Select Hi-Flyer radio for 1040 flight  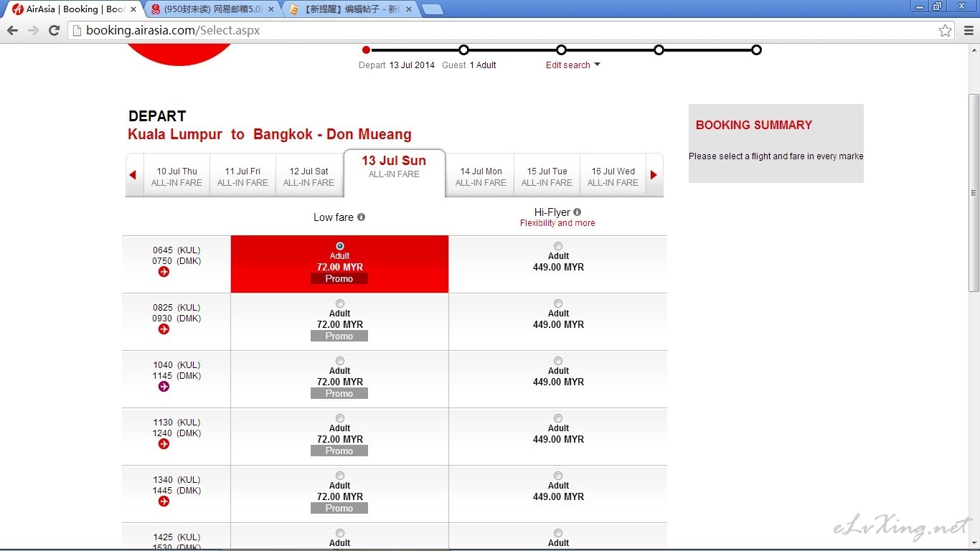[558, 361]
